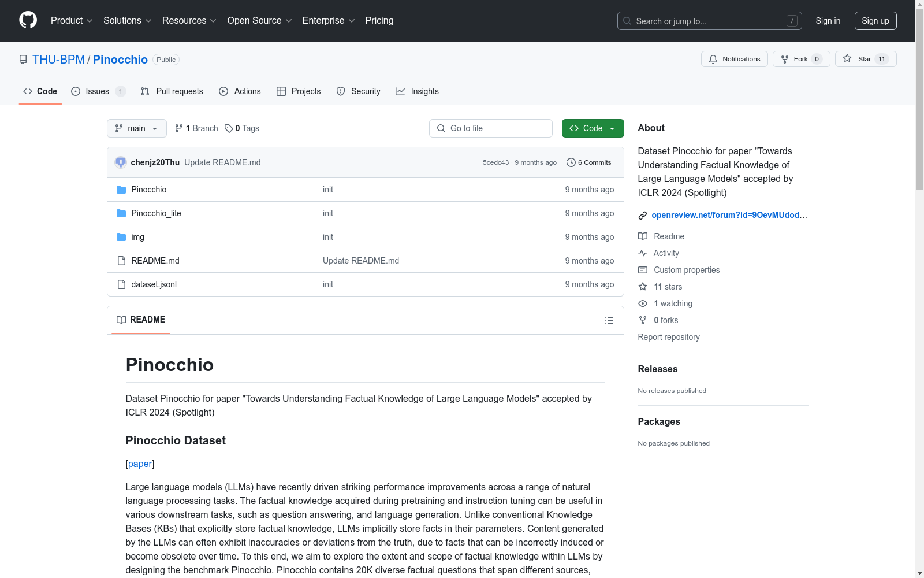Viewport: 924px width, 578px height.
Task: Click the book icon on README tab
Action: point(121,320)
